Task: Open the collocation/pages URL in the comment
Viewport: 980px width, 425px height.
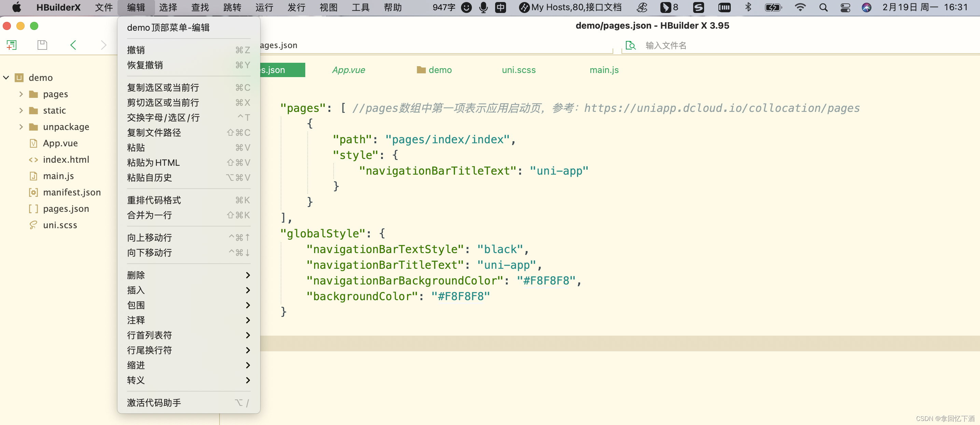Action: point(722,108)
